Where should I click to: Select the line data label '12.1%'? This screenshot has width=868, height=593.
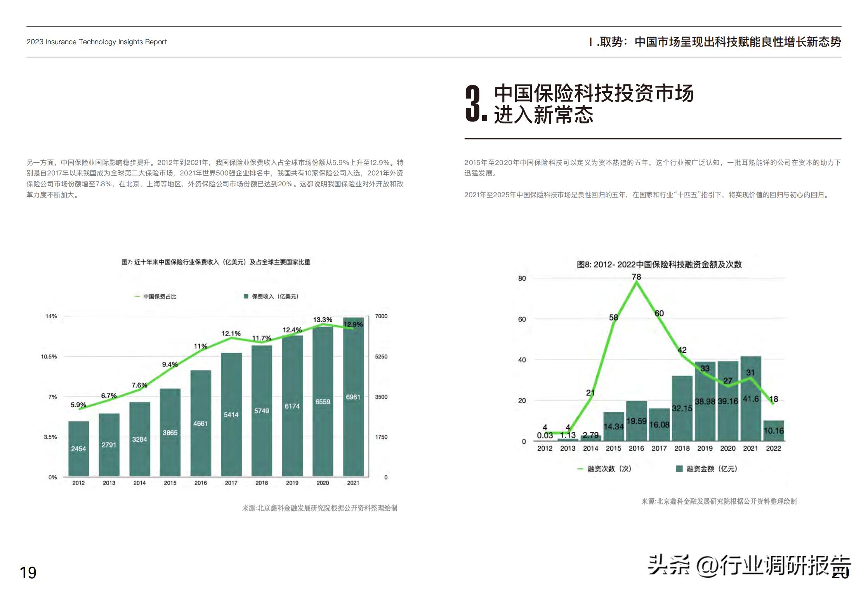pos(231,333)
